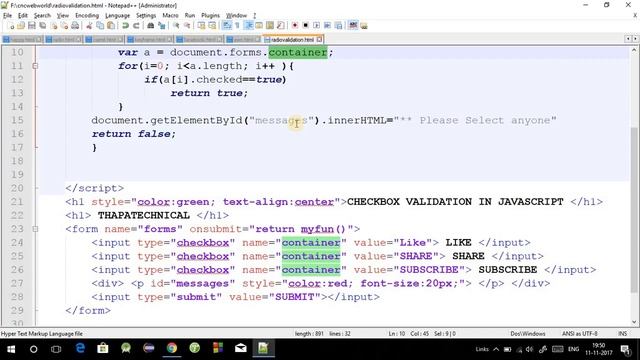Open a file using toolbar Open icon

(21, 26)
